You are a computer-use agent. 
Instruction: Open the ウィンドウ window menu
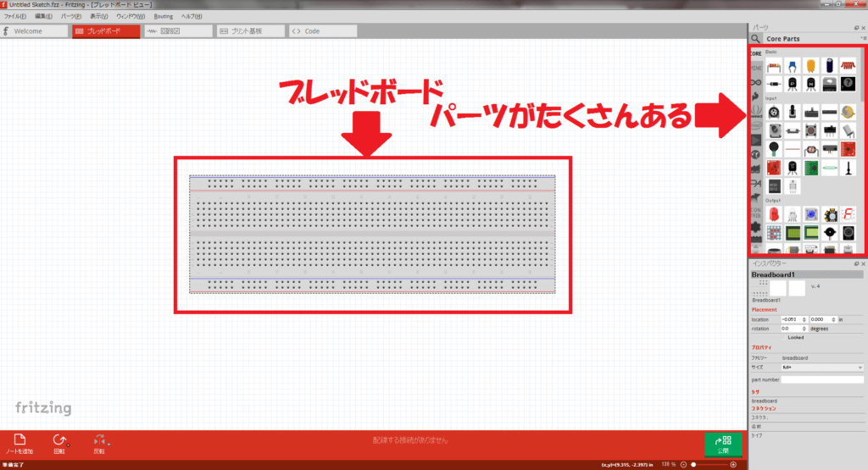[131, 17]
